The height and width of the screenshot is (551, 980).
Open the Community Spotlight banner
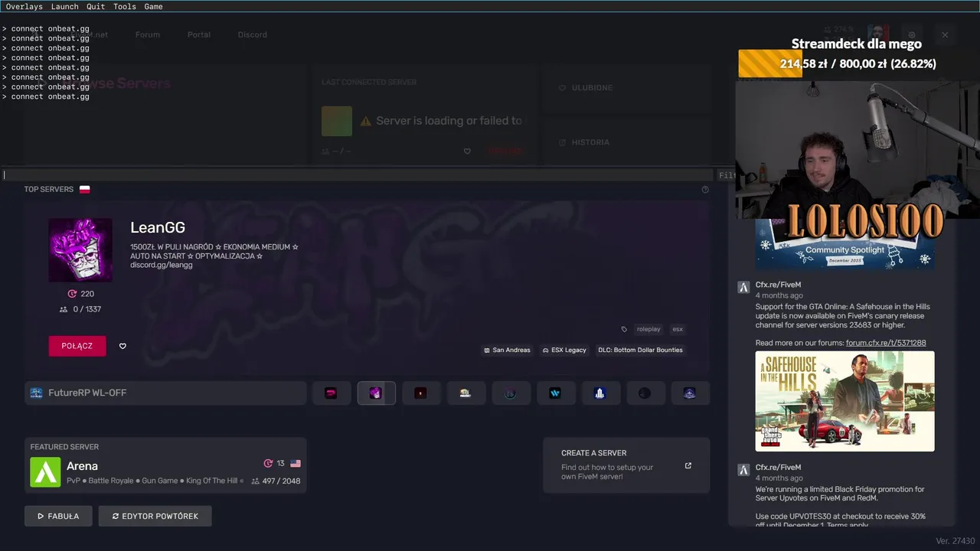coord(845,243)
